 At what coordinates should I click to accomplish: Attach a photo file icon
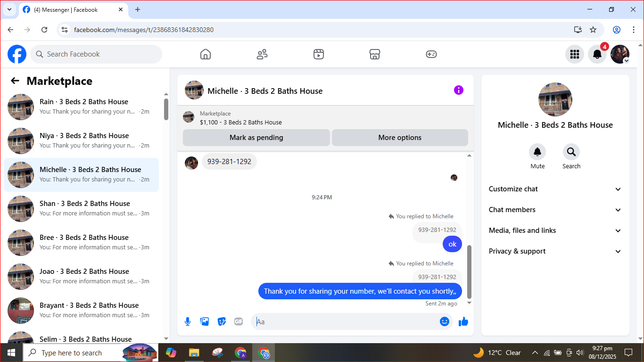(205, 321)
